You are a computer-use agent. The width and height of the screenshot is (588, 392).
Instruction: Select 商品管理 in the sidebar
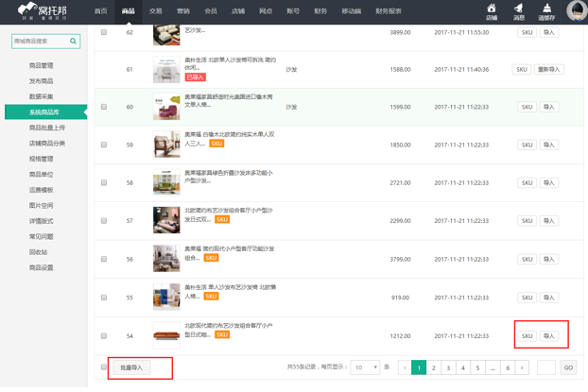coord(42,65)
